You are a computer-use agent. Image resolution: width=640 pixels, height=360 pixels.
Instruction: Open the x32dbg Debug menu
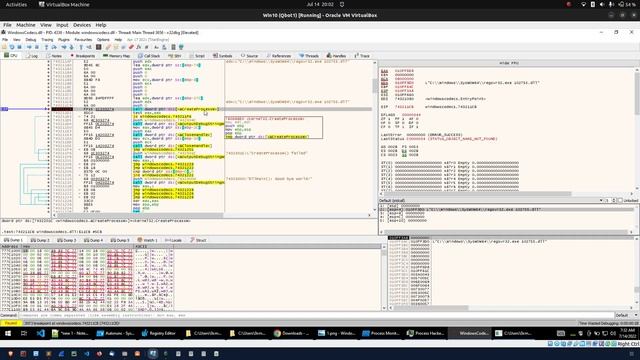coord(31,40)
